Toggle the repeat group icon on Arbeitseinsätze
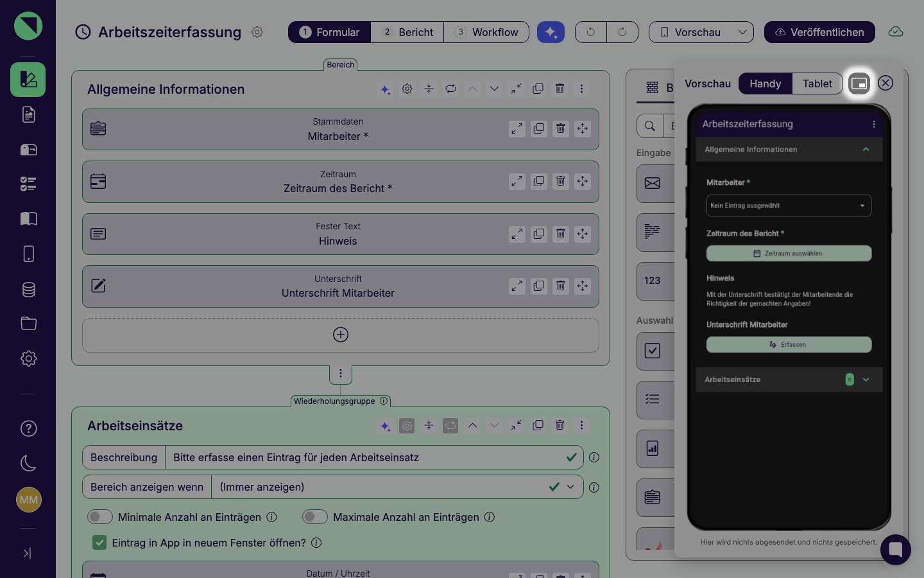This screenshot has height=578, width=924. coord(450,425)
